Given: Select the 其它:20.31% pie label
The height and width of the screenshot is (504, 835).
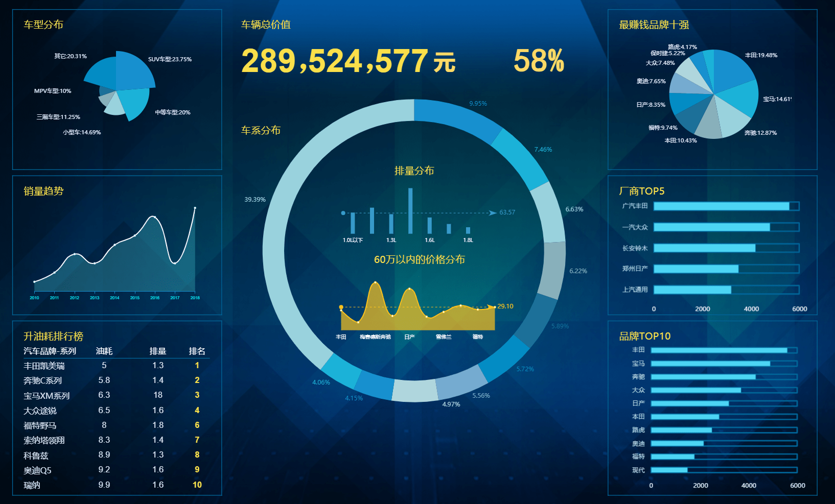Looking at the screenshot, I should point(71,56).
